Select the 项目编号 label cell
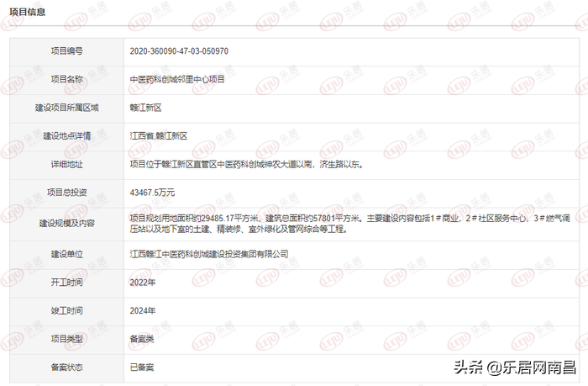This screenshot has width=588, height=386. (x=66, y=51)
